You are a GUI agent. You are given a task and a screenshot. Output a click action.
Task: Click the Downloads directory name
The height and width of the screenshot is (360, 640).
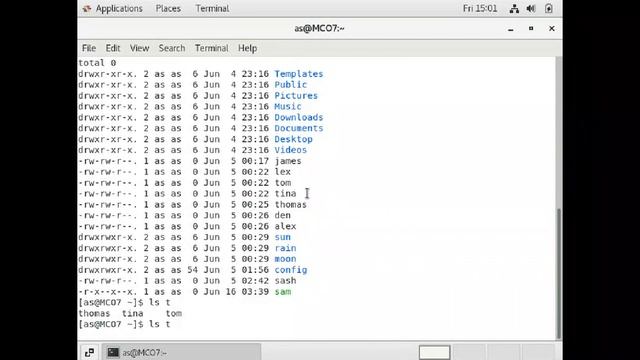point(298,117)
